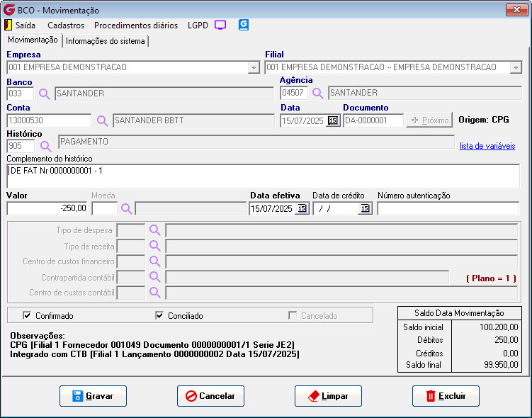
Task: Toggle the Cancelado checkbox
Action: 293,315
